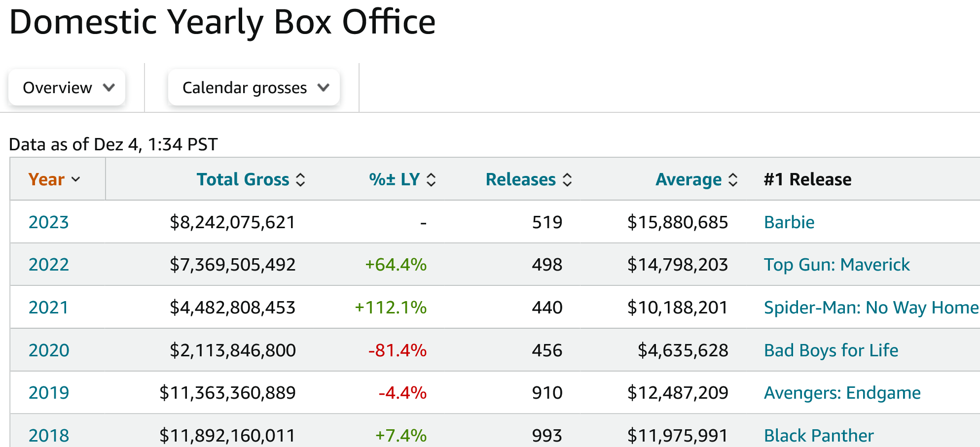Open Top Gun: Maverick link
Viewport: 980px width, 447px height.
coord(836,265)
